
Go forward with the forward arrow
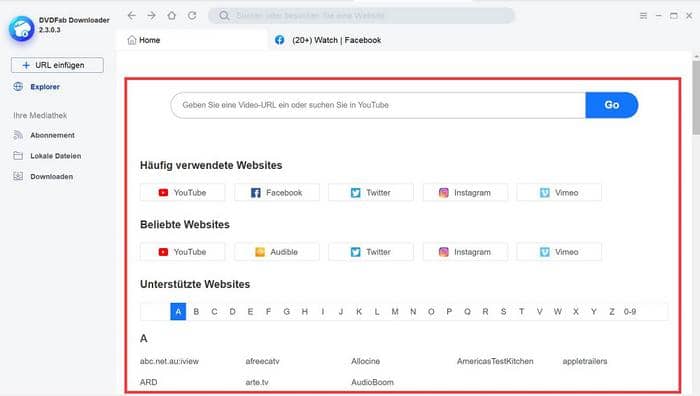coord(151,16)
